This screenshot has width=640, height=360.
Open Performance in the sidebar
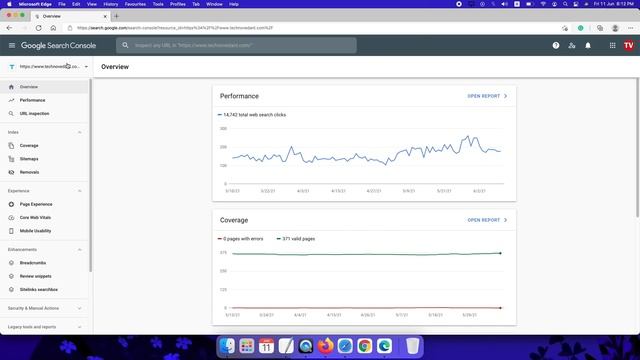(x=44, y=100)
